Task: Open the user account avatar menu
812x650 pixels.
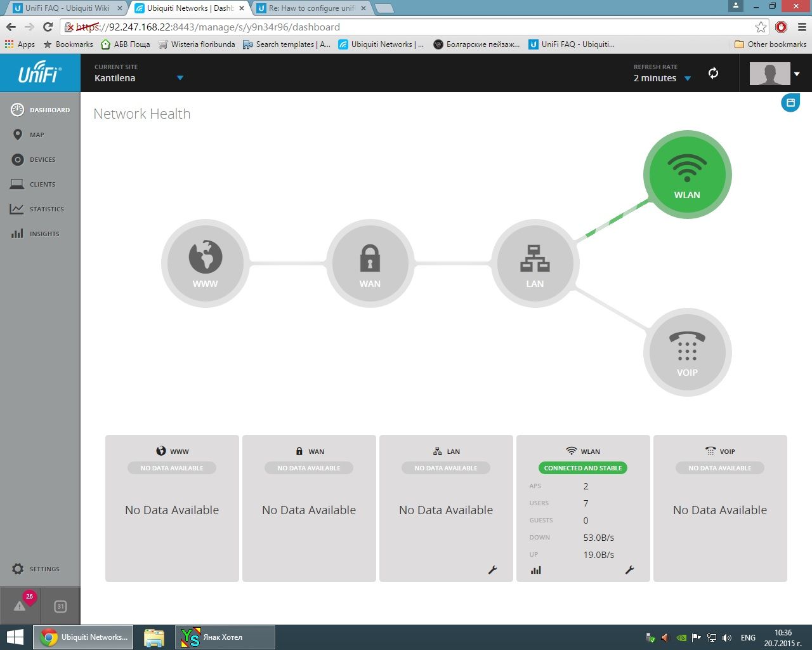Action: (x=775, y=74)
